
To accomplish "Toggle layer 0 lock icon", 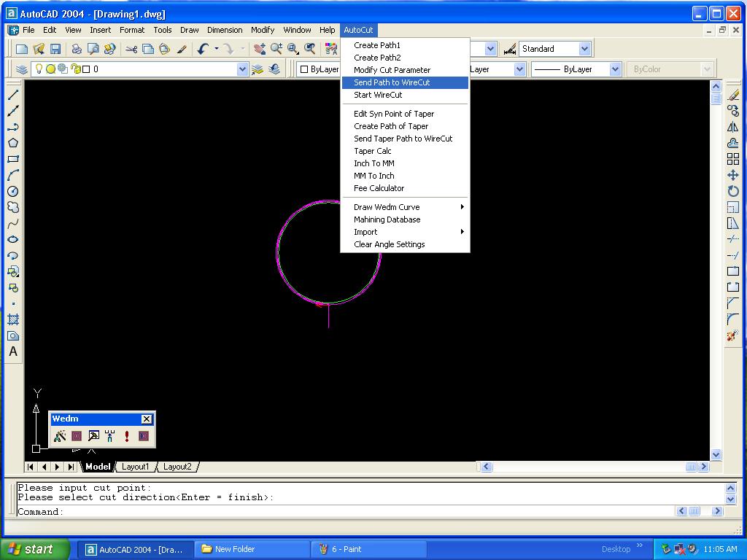I will [76, 69].
